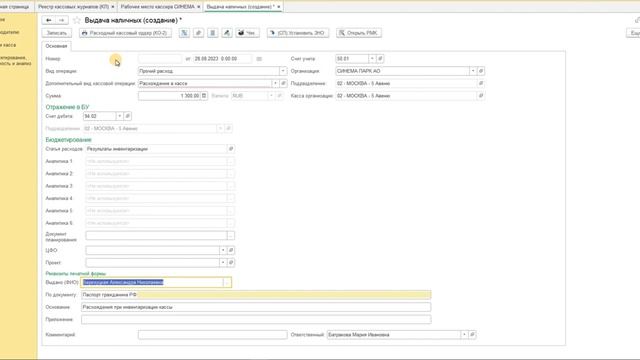Expand the Организация dropdown
This screenshot has width=640, height=360.
coord(473,71)
